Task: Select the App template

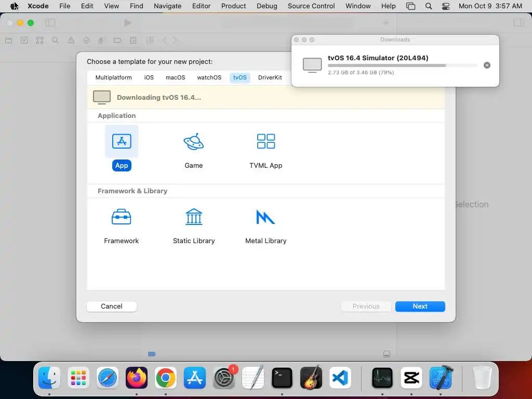Action: (122, 148)
